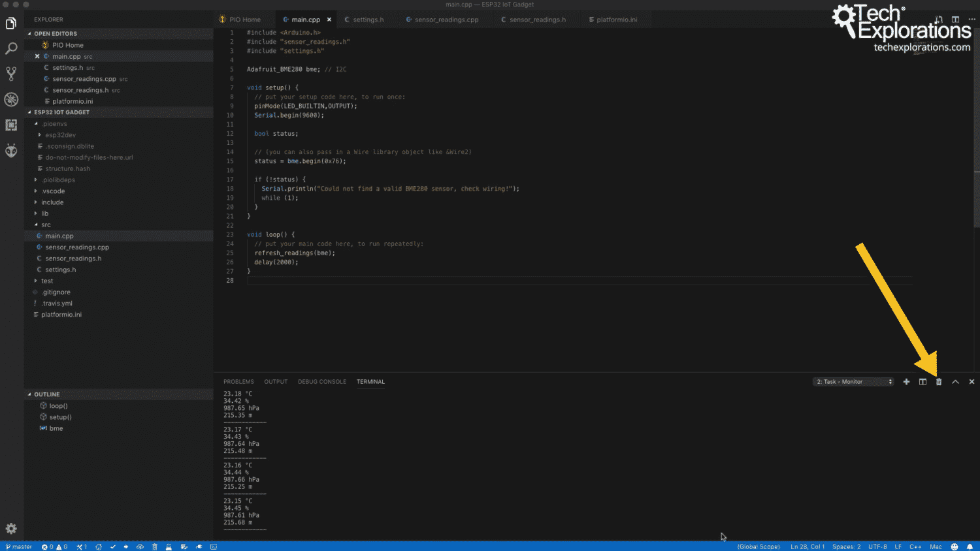Open the Extensions view

coord(11,125)
